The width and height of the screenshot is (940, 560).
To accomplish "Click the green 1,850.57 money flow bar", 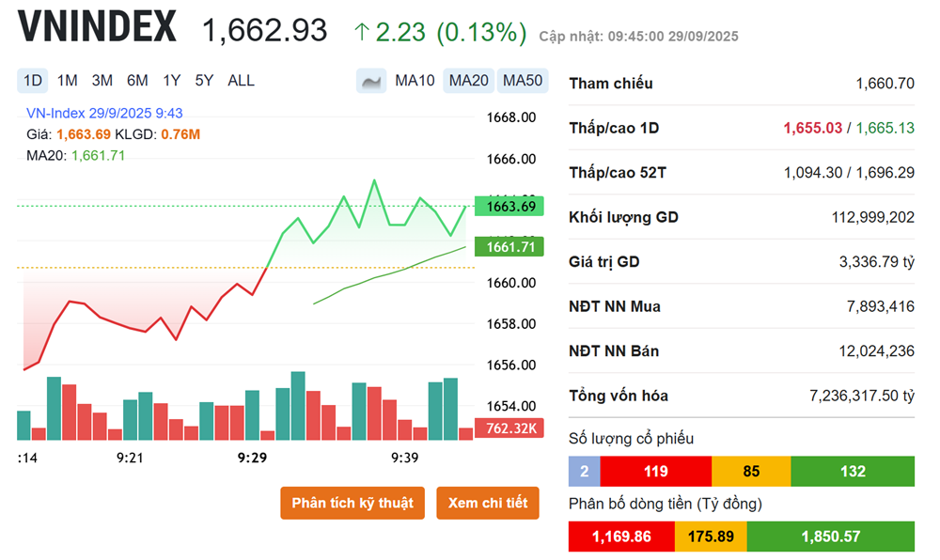I will click(x=830, y=537).
